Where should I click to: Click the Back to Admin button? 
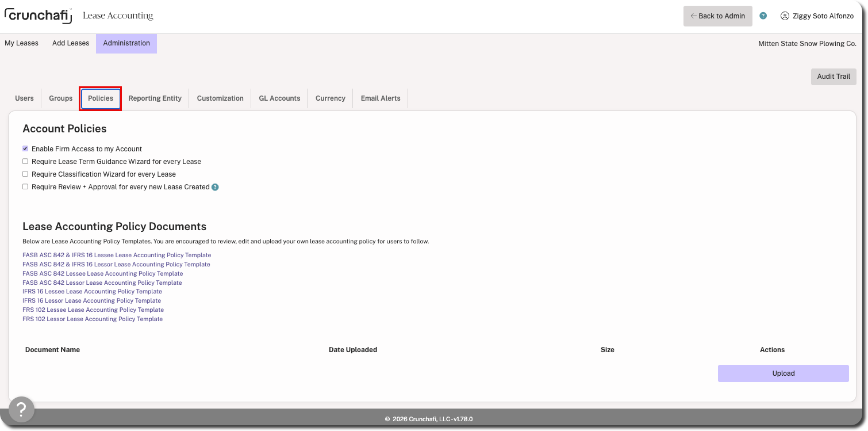click(717, 16)
